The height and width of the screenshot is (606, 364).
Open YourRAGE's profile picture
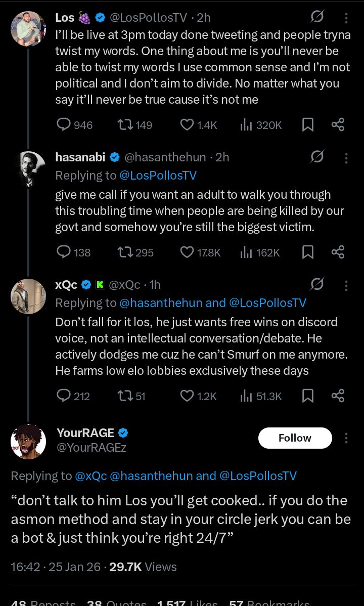[28, 441]
